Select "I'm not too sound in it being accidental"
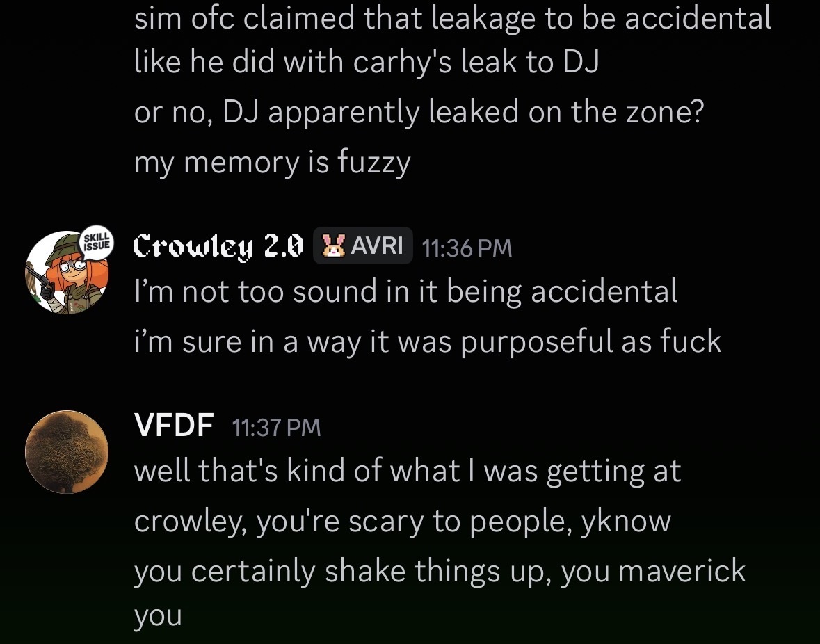This screenshot has width=820, height=644. click(405, 291)
